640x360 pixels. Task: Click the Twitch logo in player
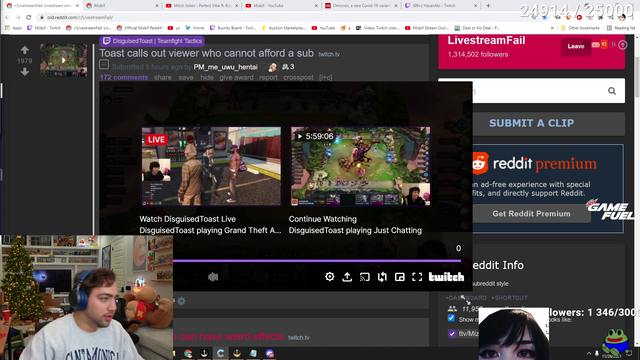click(x=446, y=277)
